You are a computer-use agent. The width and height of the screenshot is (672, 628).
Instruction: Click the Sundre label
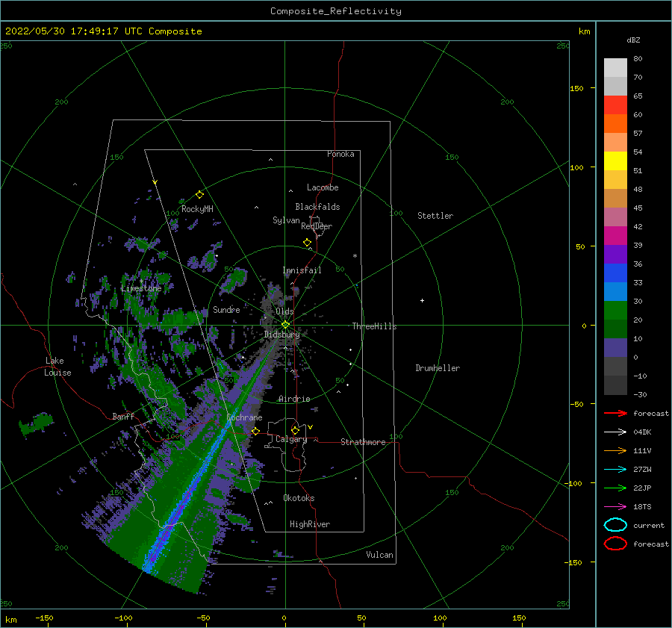226,309
